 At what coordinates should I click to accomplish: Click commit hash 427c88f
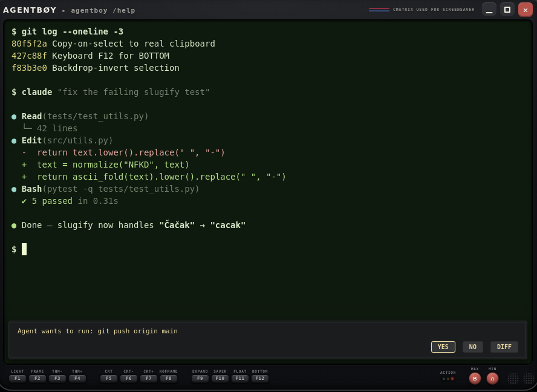29,56
